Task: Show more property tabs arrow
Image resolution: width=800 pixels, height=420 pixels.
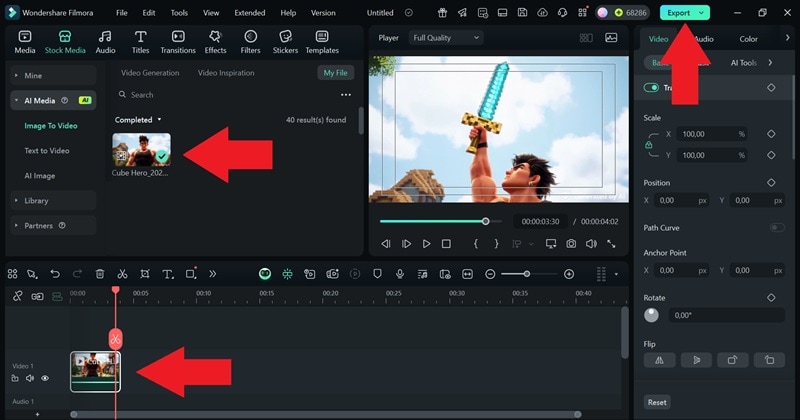Action: pos(787,38)
